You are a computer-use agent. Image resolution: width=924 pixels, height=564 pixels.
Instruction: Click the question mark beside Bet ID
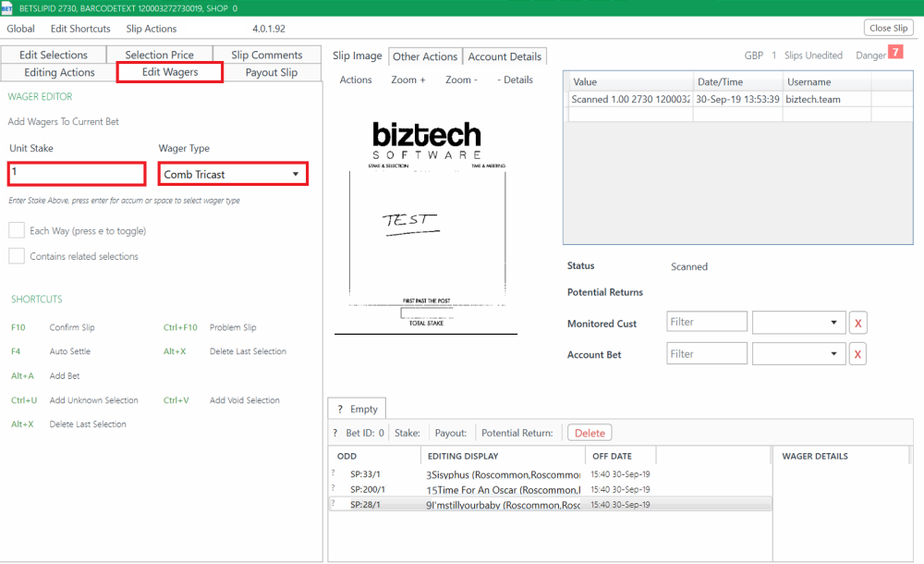click(334, 432)
